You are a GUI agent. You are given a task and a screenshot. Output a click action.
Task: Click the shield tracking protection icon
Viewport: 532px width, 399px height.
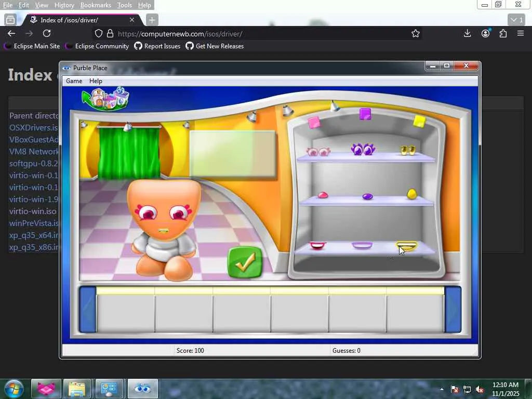click(x=98, y=34)
